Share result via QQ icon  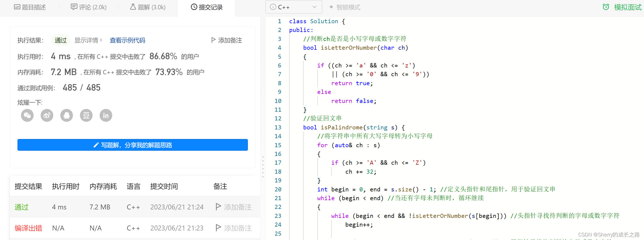tap(67, 115)
